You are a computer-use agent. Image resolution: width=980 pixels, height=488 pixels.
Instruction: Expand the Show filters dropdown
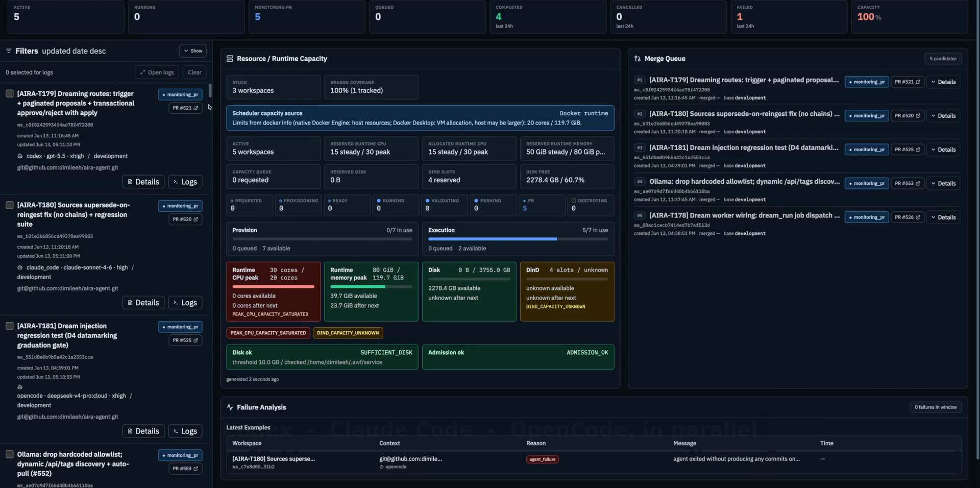[193, 51]
